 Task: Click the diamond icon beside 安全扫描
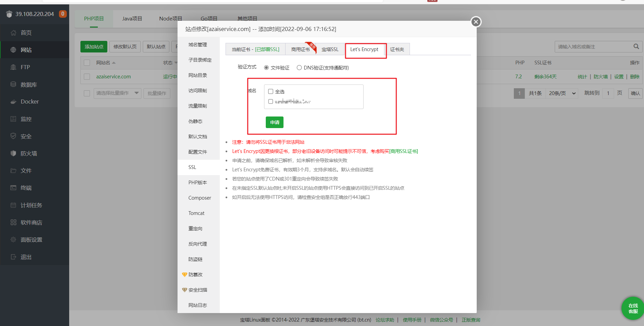pyautogui.click(x=184, y=290)
